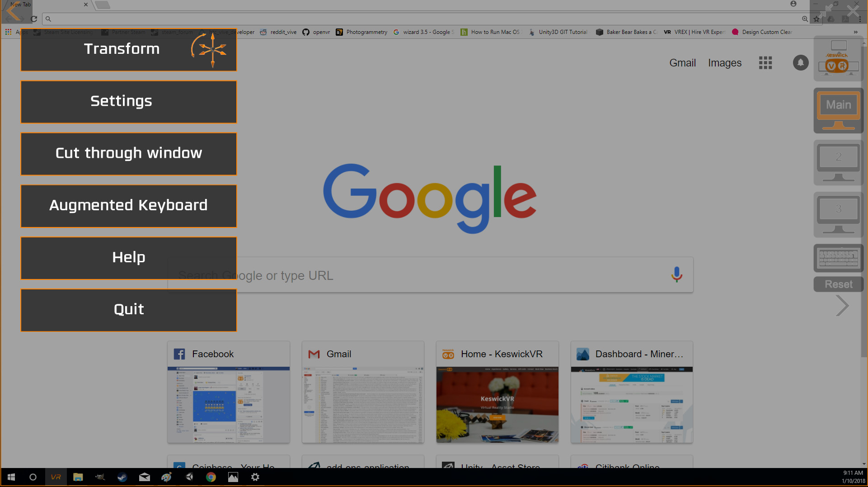Launch Steam from the taskbar
This screenshot has width=868, height=487.
[122, 477]
